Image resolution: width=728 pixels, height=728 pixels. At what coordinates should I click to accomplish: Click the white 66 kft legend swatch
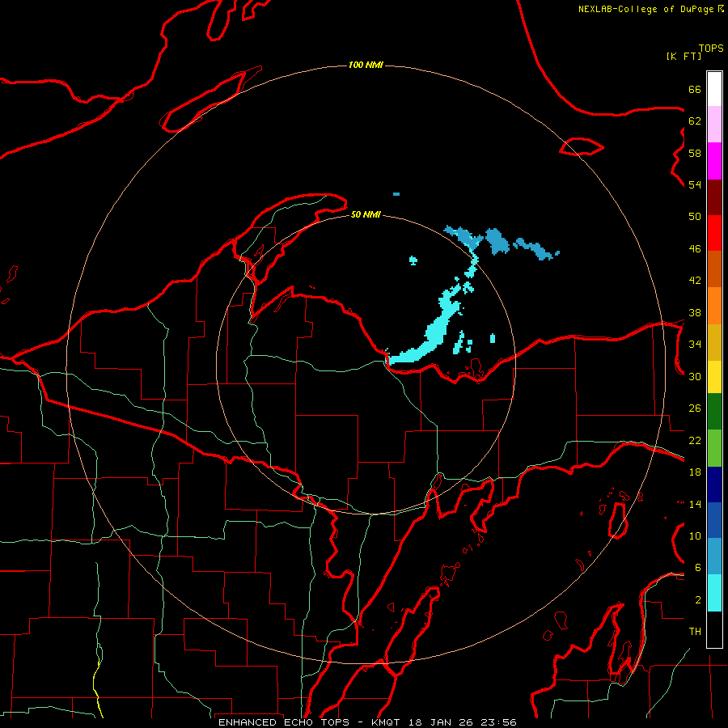714,89
